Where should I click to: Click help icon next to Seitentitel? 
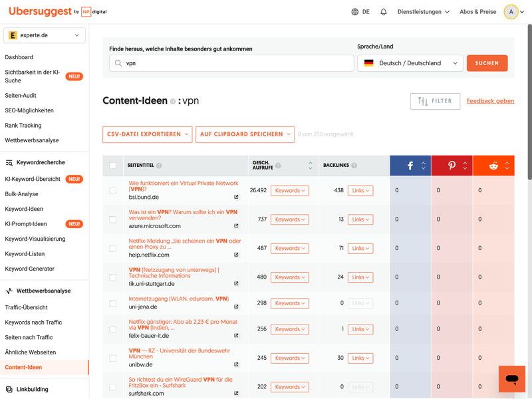[x=159, y=166]
